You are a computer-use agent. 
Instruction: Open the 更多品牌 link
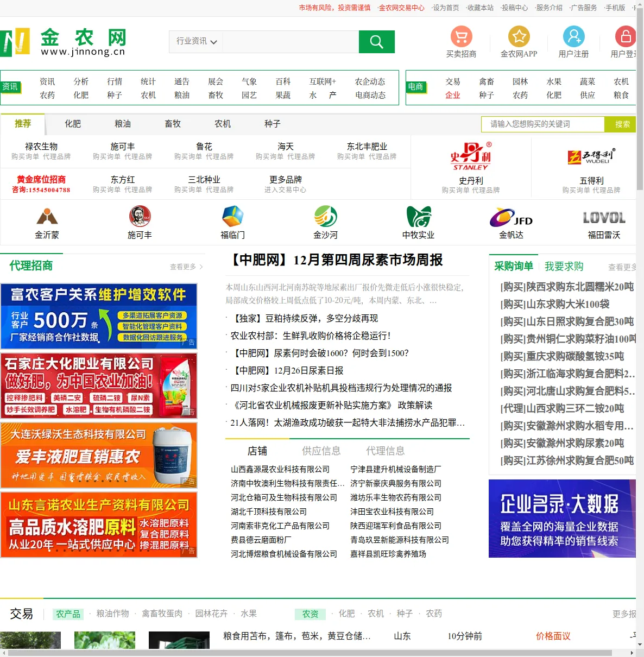(286, 179)
